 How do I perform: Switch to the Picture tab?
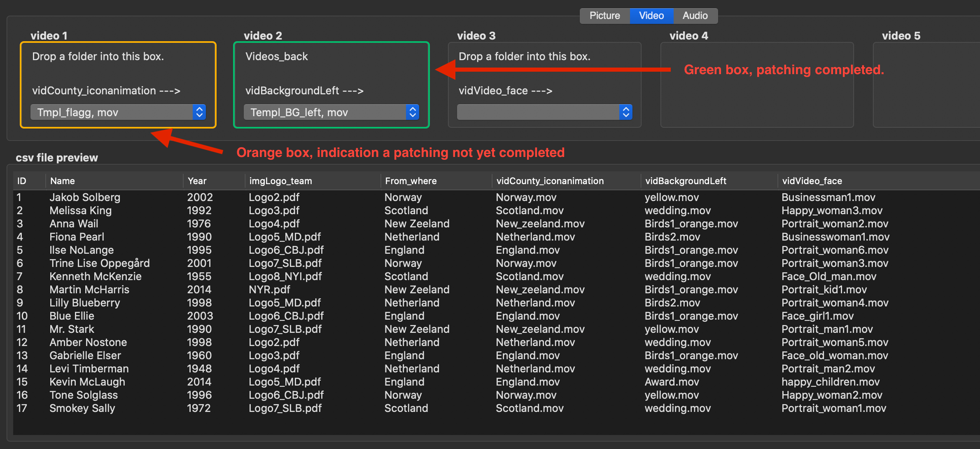point(604,16)
